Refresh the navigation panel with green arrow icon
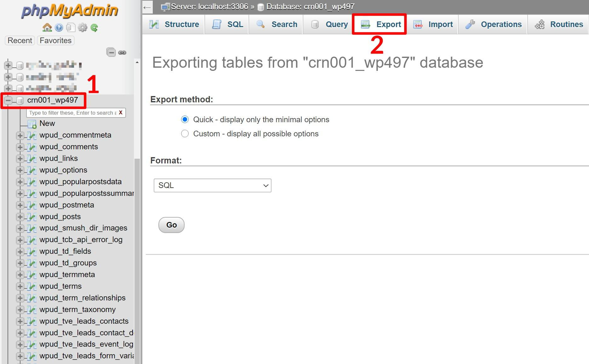Image resolution: width=589 pixels, height=364 pixels. [94, 28]
